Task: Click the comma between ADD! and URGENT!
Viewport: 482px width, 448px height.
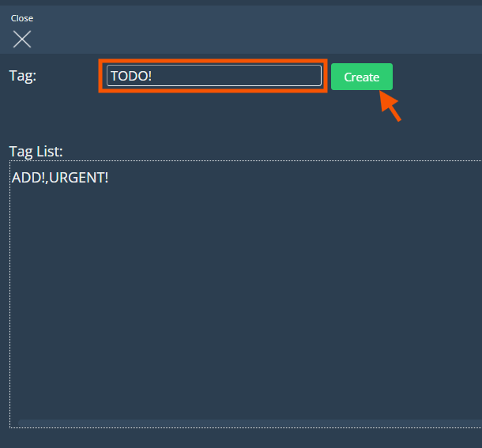Action: [47, 179]
